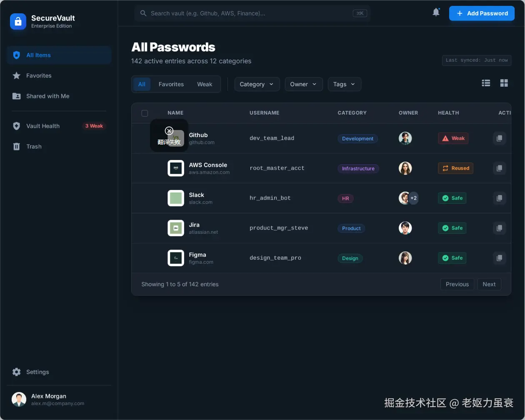Screen dimensions: 525x420
Task: Click the Infrastructure category tag
Action: click(x=358, y=168)
